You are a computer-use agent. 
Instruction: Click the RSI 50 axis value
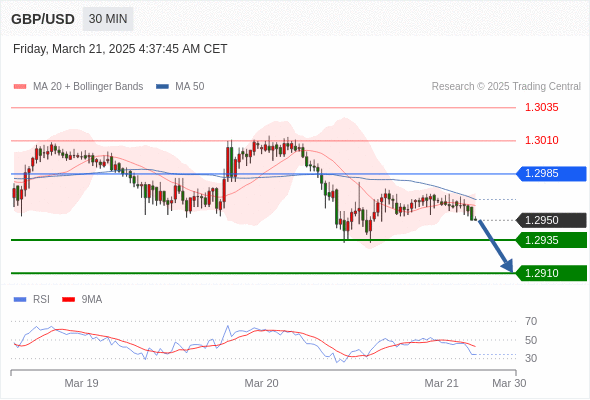pos(531,340)
